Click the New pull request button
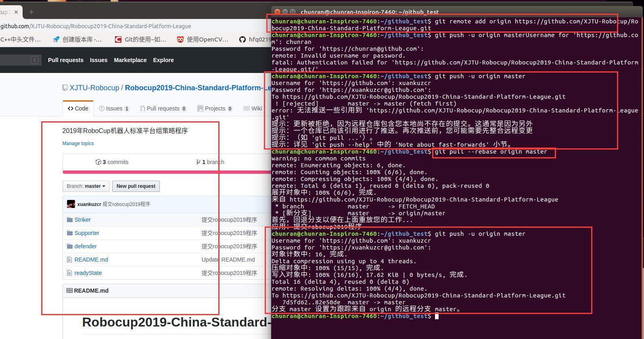Viewport: 644px width, 339px height. [136, 186]
